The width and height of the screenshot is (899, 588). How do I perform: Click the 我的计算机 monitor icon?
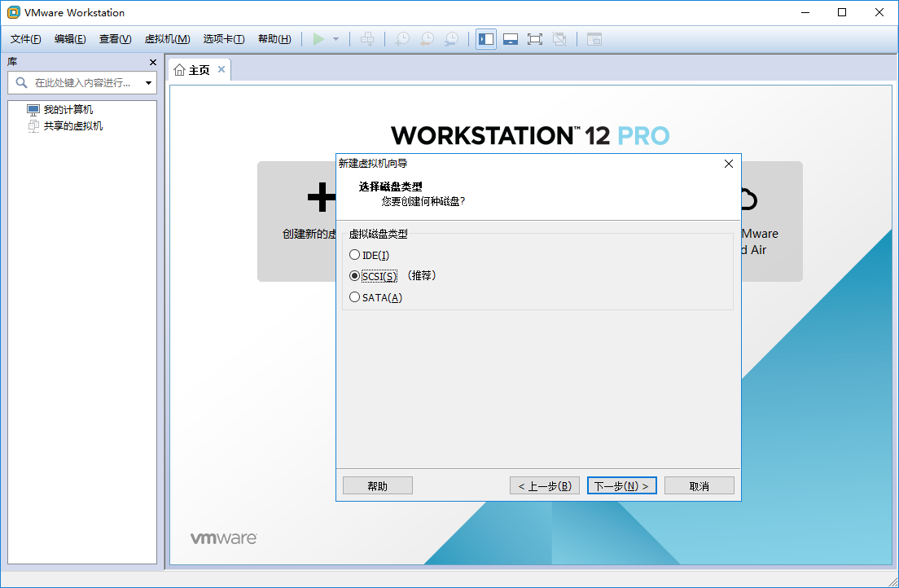click(33, 110)
